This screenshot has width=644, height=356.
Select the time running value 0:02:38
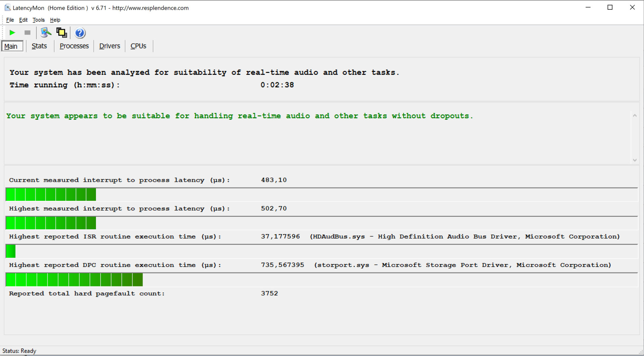tap(277, 85)
